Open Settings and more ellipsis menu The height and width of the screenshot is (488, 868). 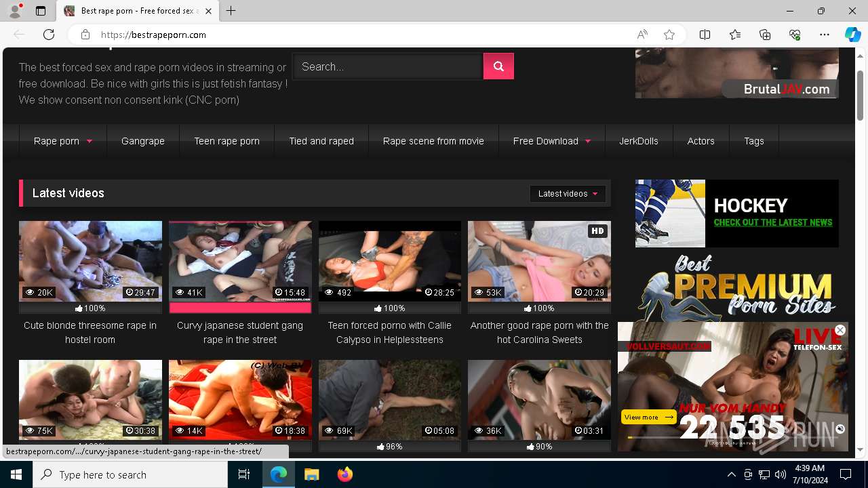(825, 35)
